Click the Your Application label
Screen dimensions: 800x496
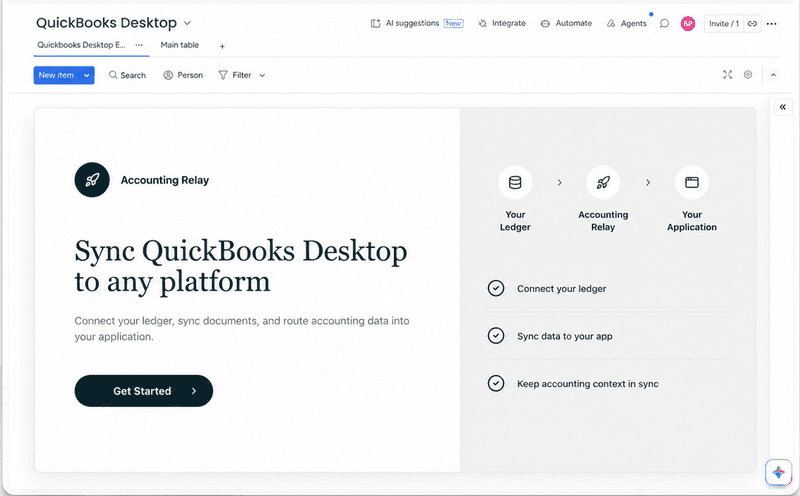click(692, 221)
